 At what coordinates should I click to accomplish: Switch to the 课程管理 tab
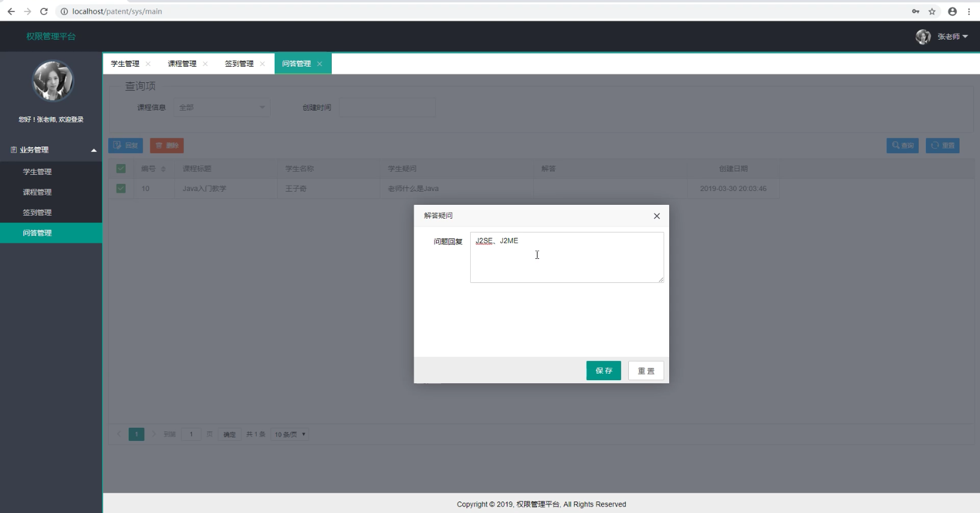coord(182,64)
